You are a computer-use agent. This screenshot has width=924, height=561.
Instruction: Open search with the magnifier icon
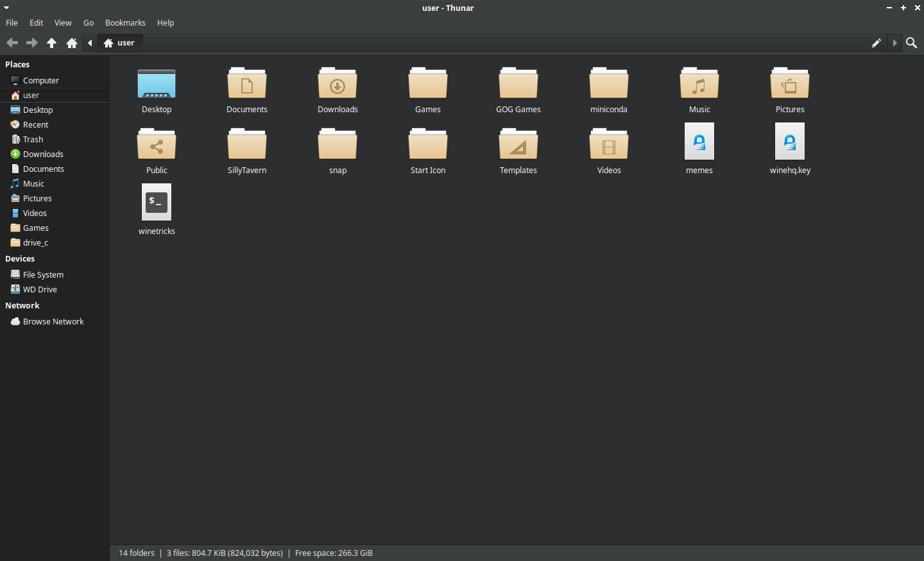[x=911, y=43]
